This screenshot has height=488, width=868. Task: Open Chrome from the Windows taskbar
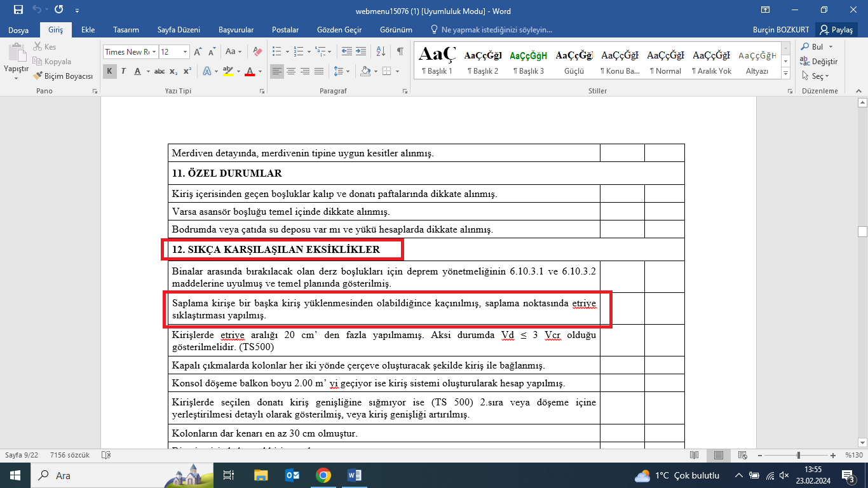(x=323, y=475)
